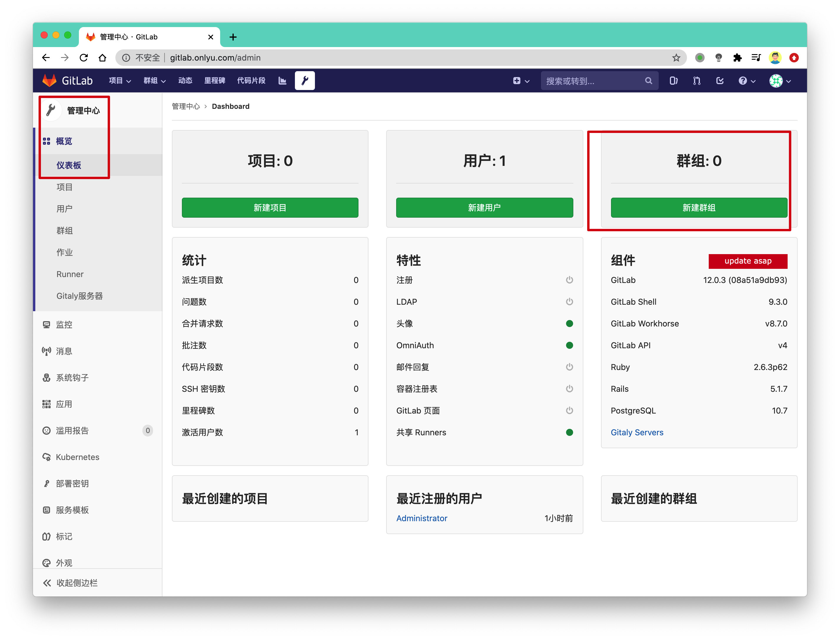Open the Administrator user link
The width and height of the screenshot is (840, 640).
click(421, 518)
